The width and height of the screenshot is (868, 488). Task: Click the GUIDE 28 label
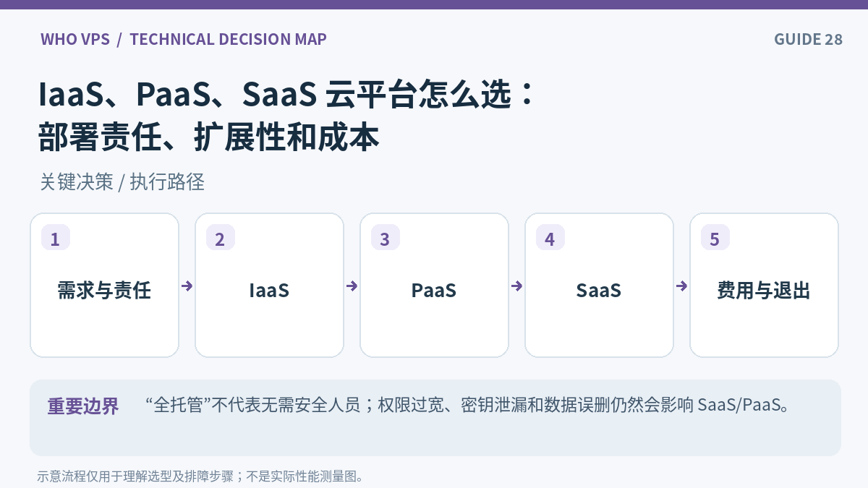[809, 39]
